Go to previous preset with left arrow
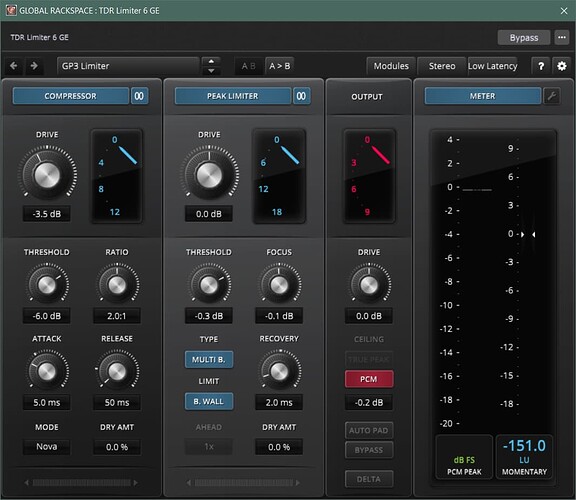This screenshot has height=500, width=576. click(14, 66)
